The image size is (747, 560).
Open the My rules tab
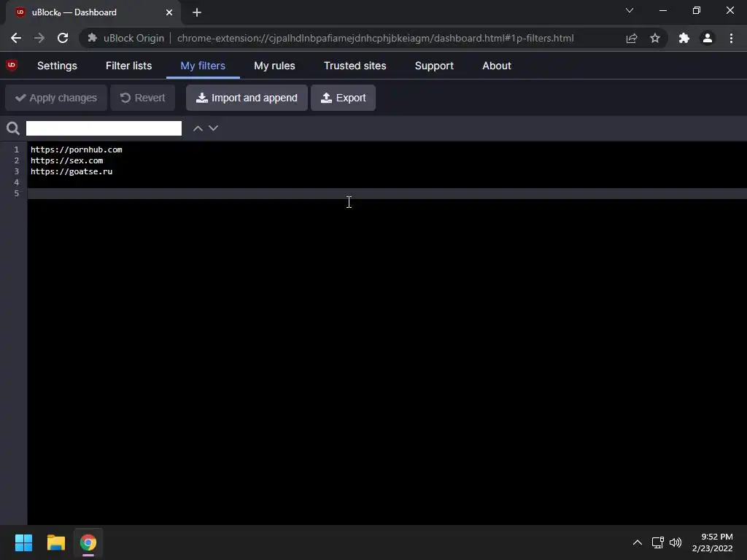274,66
